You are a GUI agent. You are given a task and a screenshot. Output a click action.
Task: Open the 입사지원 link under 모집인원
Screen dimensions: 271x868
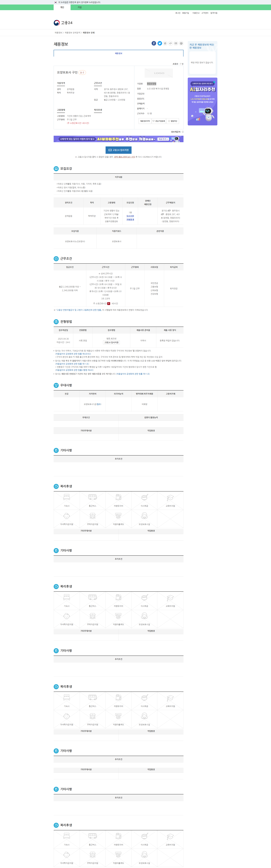pyautogui.click(x=130, y=216)
